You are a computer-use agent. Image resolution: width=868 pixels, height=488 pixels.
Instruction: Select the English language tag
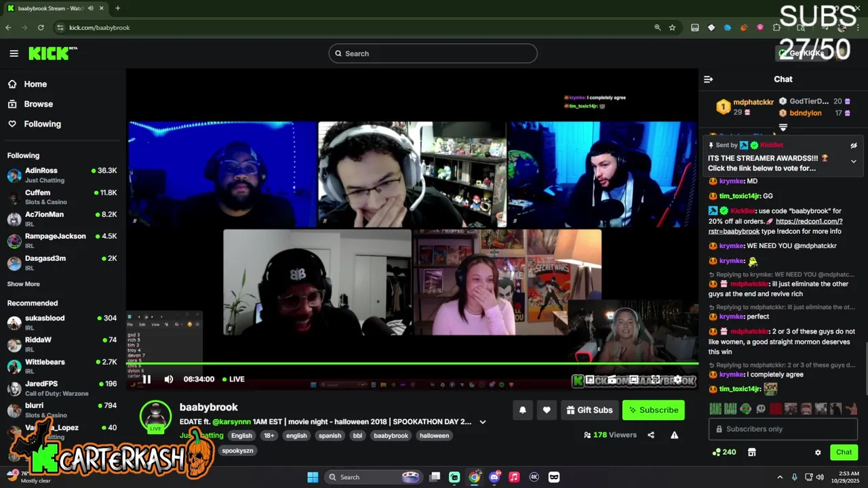click(241, 436)
